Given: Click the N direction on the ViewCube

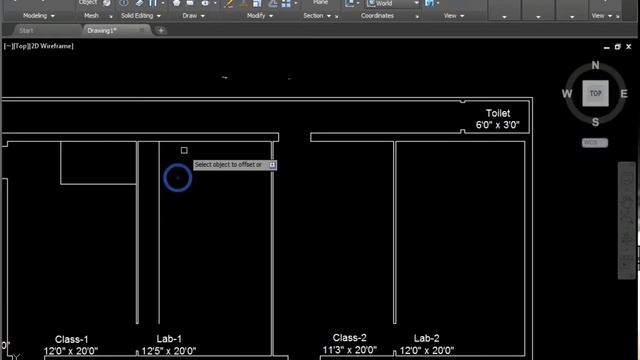Looking at the screenshot, I should tap(596, 65).
